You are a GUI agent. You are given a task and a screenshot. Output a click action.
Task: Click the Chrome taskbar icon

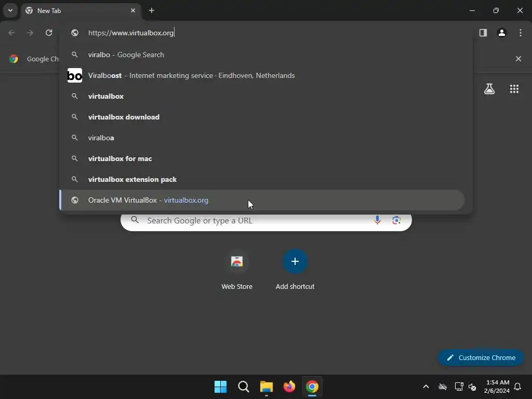coord(312,387)
